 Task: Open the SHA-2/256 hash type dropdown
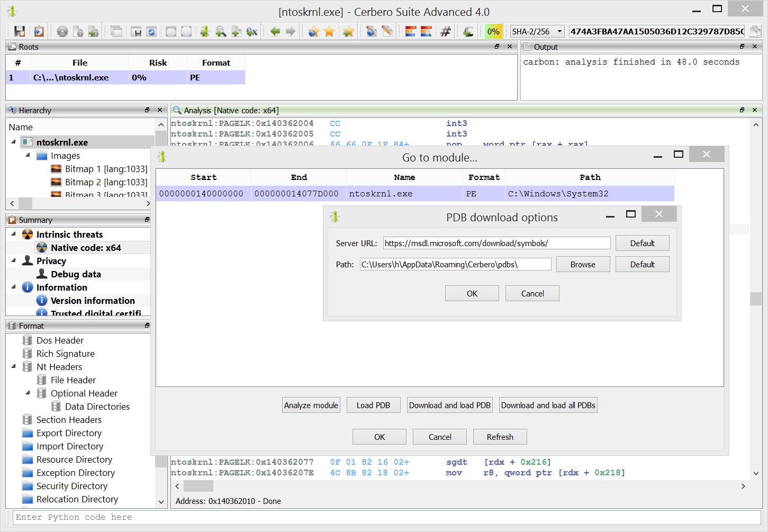(x=537, y=31)
